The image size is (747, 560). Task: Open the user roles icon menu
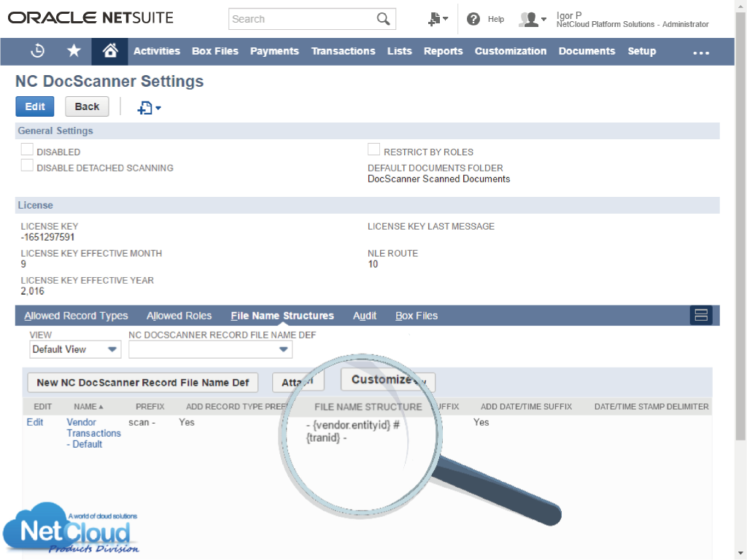tap(532, 19)
